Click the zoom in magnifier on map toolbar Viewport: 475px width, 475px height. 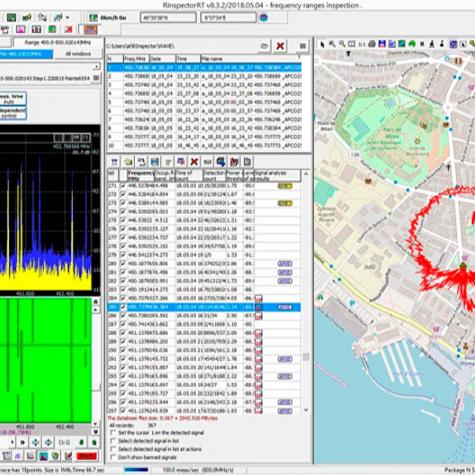(332, 44)
